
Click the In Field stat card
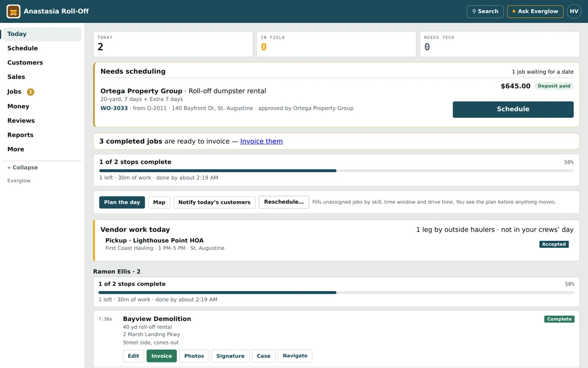336,44
